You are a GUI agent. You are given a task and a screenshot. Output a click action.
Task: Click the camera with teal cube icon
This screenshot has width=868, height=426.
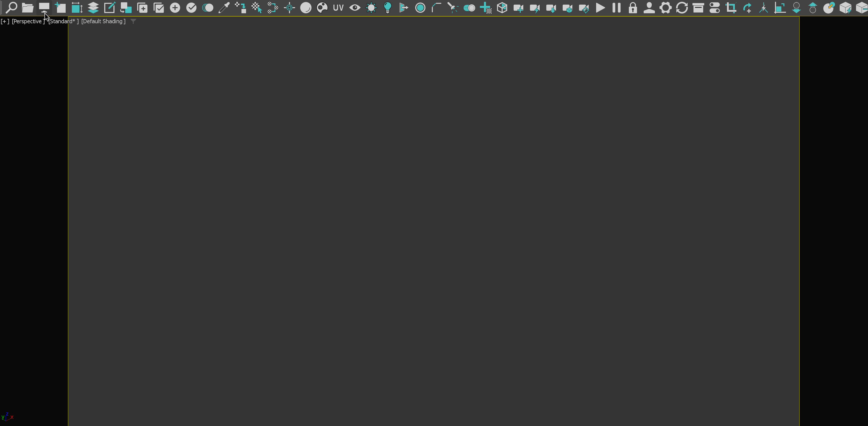568,7
